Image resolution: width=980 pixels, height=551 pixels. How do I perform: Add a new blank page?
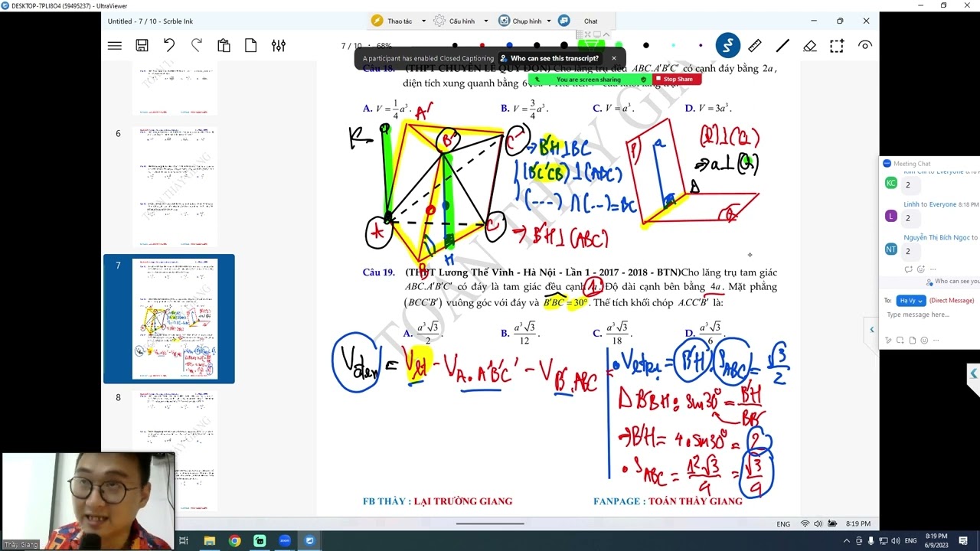[251, 46]
